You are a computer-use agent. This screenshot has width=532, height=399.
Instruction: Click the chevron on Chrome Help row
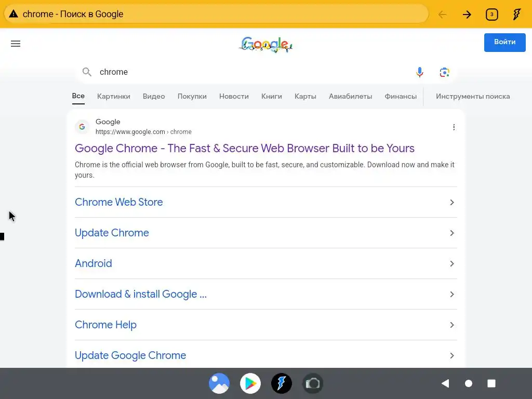click(452, 325)
